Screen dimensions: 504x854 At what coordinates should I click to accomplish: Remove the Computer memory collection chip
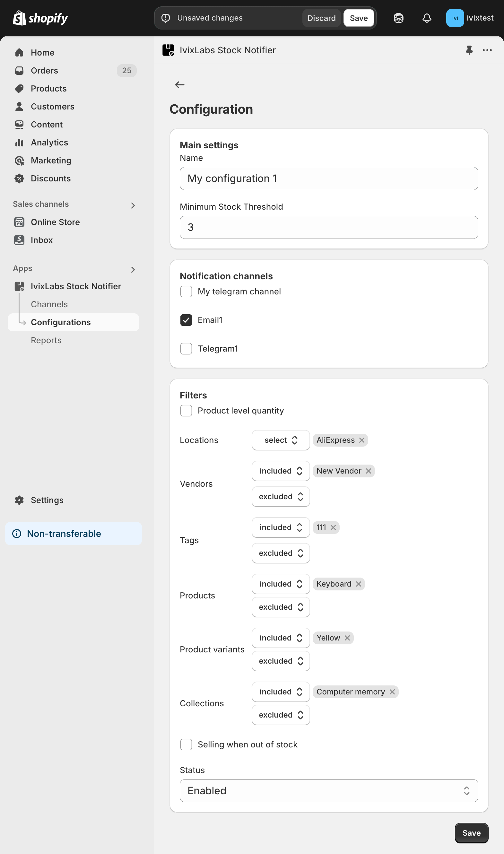[x=392, y=692]
